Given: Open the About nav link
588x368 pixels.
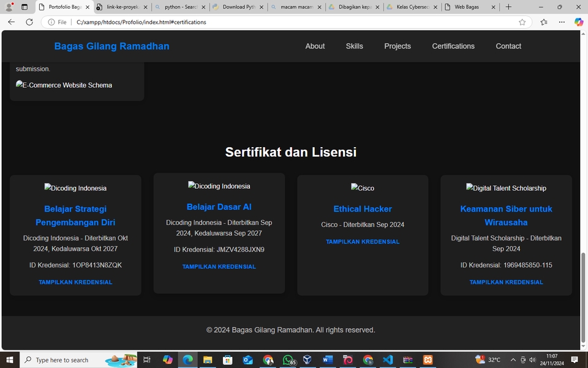Looking at the screenshot, I should 315,46.
